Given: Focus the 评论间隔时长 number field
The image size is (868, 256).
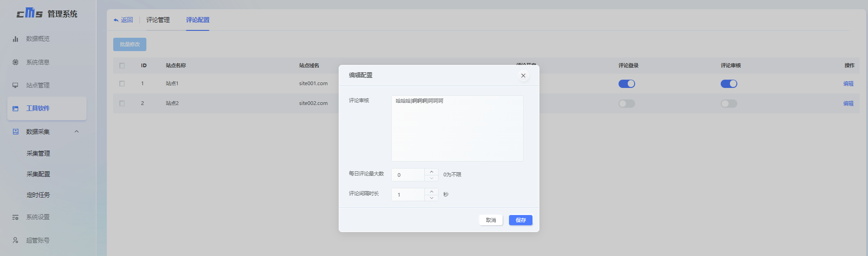Looking at the screenshot, I should 408,194.
